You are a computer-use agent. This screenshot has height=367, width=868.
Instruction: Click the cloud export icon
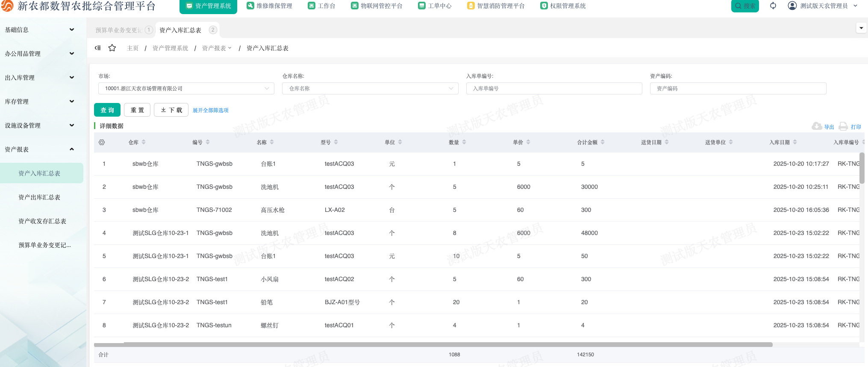816,126
